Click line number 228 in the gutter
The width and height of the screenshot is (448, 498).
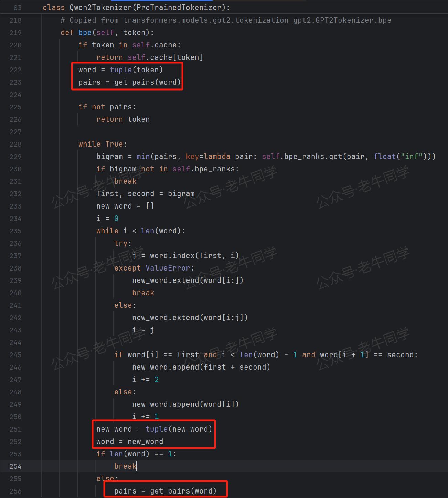pos(15,144)
